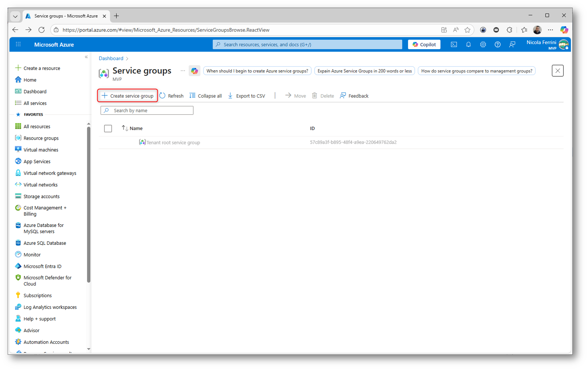
Task: Click the Advisor icon in sidebar
Action: (x=18, y=330)
